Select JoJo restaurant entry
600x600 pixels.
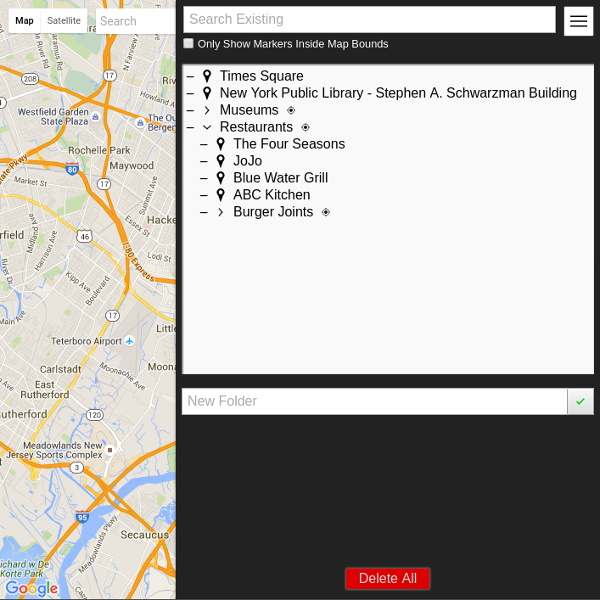point(248,161)
